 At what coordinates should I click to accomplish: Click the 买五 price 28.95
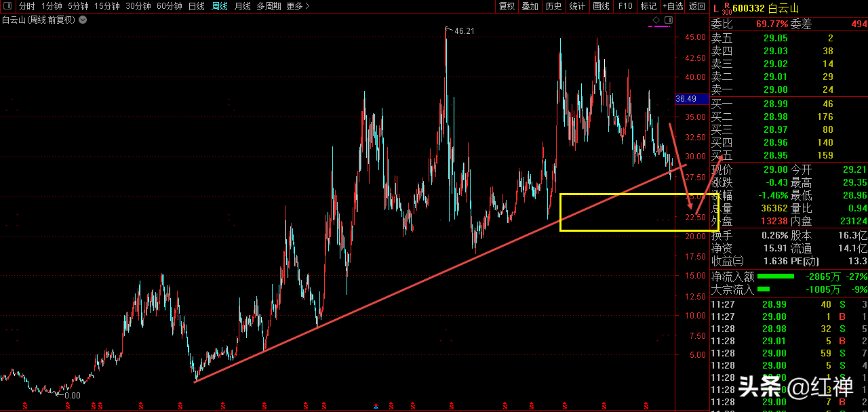776,155
